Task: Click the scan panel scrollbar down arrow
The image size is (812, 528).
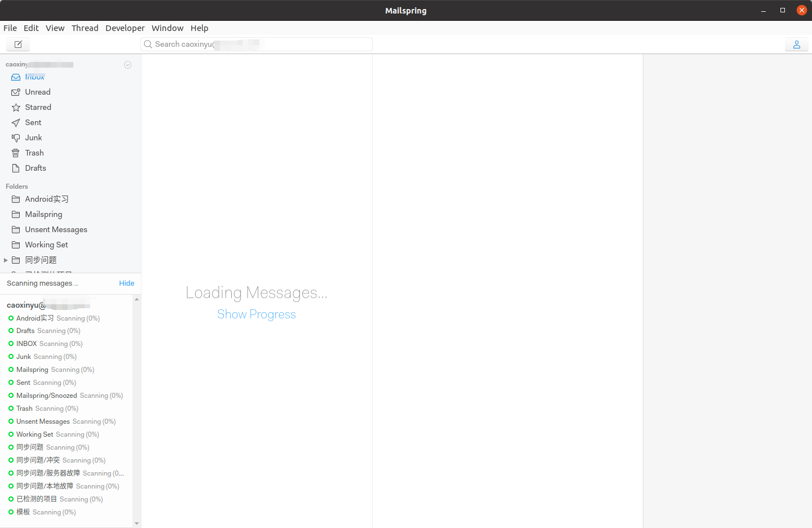Action: (136, 523)
